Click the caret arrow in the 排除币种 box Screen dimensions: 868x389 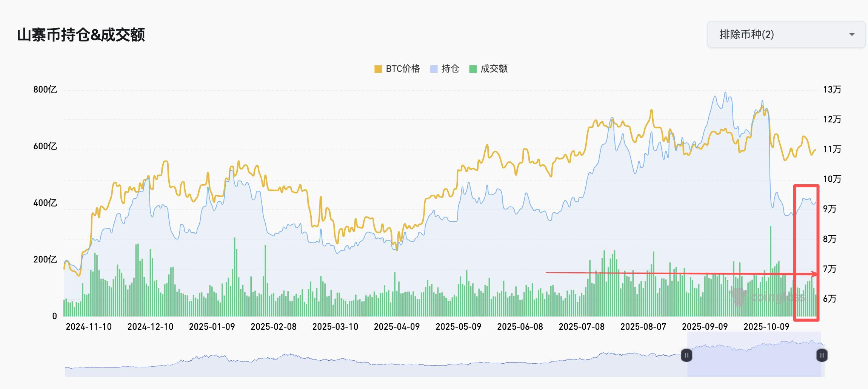click(851, 35)
